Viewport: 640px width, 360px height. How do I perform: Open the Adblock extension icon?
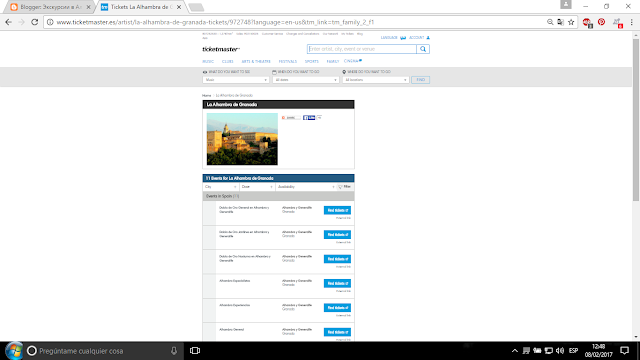587,22
